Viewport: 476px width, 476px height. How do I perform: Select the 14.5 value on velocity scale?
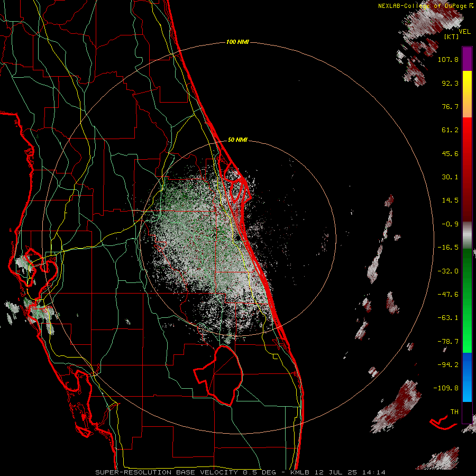[450, 200]
